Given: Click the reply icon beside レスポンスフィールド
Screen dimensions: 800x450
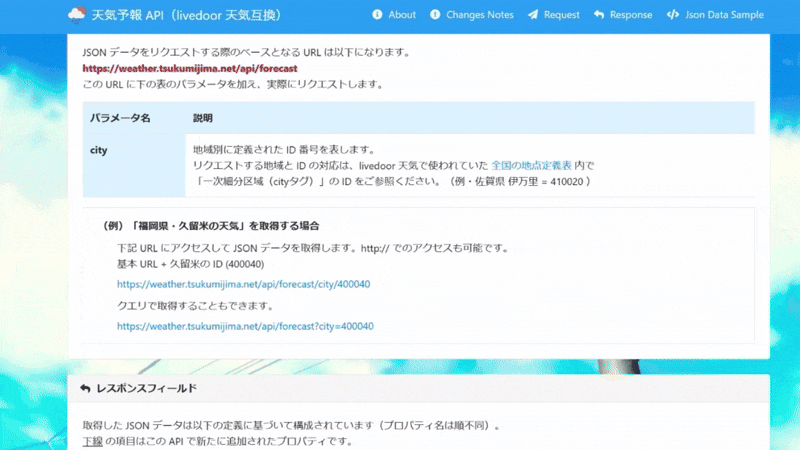Looking at the screenshot, I should [85, 389].
